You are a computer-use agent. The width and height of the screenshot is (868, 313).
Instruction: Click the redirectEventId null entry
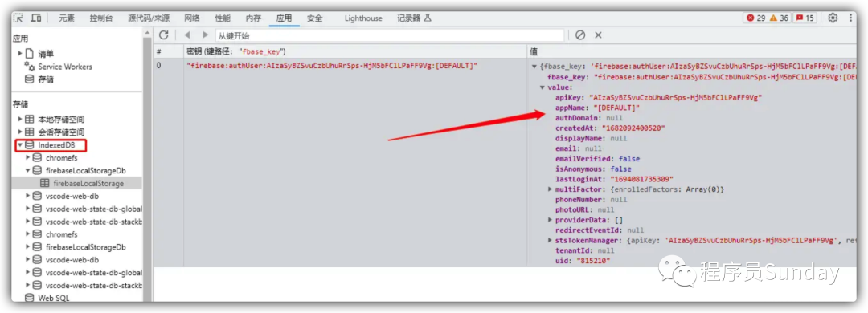[x=600, y=230]
